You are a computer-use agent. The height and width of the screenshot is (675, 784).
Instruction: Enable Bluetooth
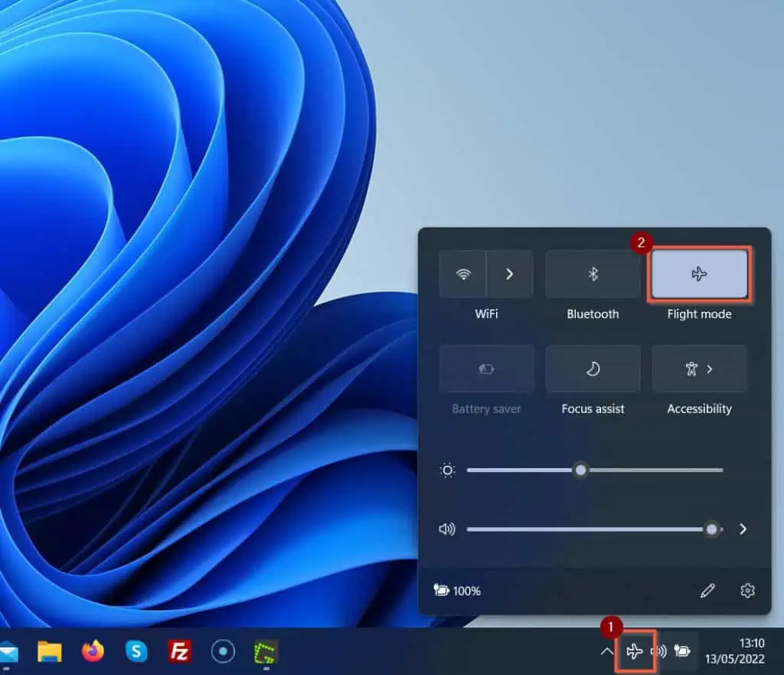[592, 274]
